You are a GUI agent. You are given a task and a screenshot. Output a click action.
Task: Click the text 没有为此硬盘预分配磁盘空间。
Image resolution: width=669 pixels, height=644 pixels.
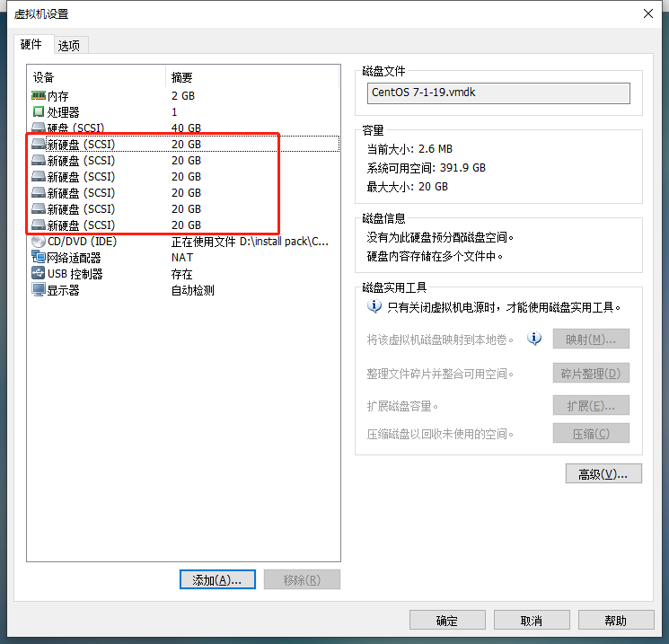[441, 237]
